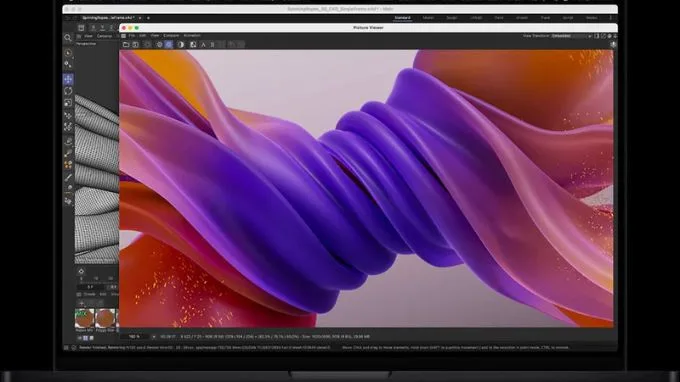Select the highlighted Move tool in left palette
This screenshot has height=382, width=680.
pos(68,79)
